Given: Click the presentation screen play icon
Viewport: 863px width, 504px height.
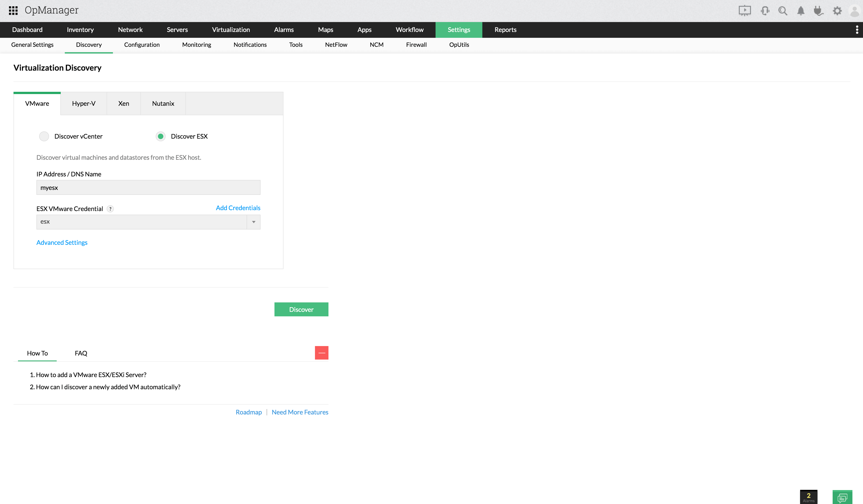Looking at the screenshot, I should (744, 11).
